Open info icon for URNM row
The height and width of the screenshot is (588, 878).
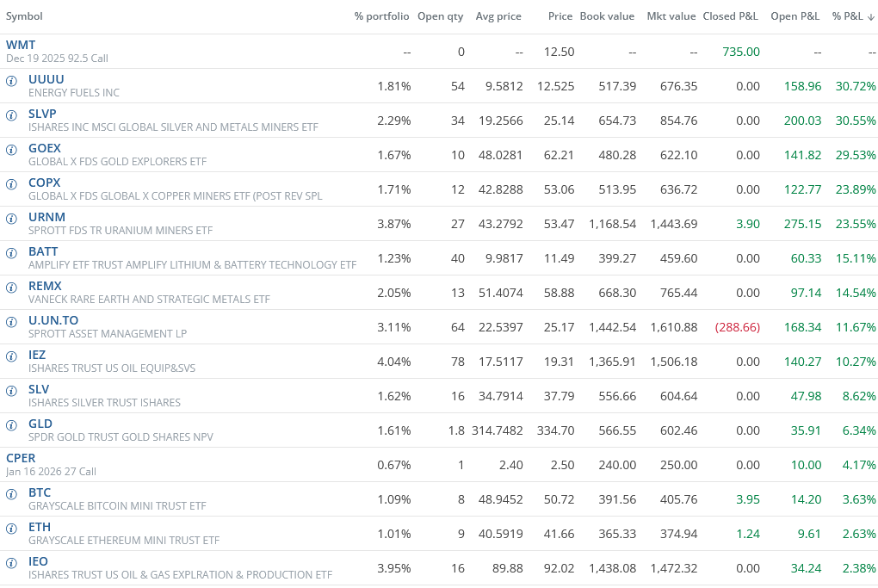[11, 219]
